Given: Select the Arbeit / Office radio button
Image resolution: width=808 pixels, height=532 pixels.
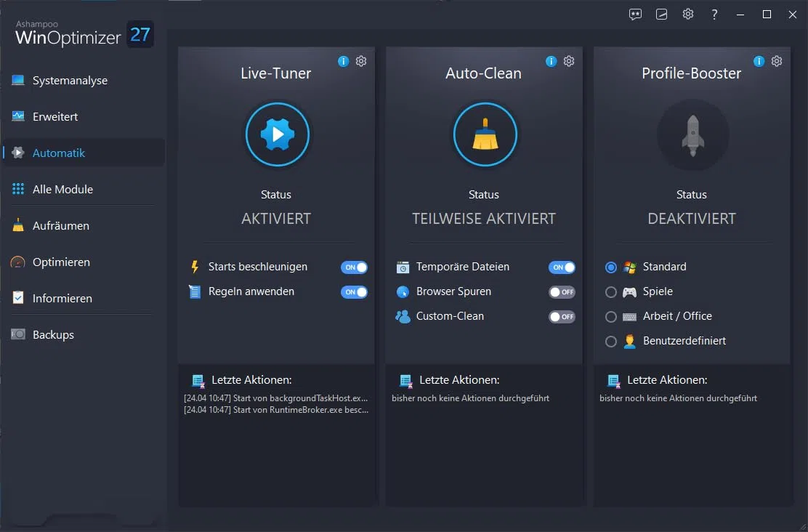Looking at the screenshot, I should pos(610,317).
